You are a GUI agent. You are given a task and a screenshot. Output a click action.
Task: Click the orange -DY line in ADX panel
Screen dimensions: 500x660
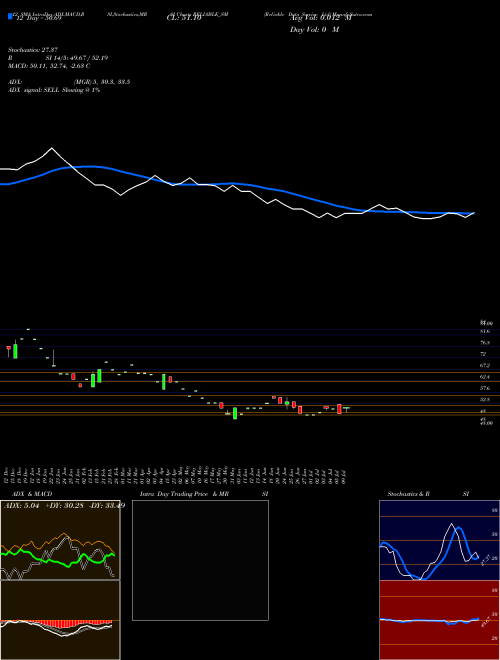click(64, 535)
